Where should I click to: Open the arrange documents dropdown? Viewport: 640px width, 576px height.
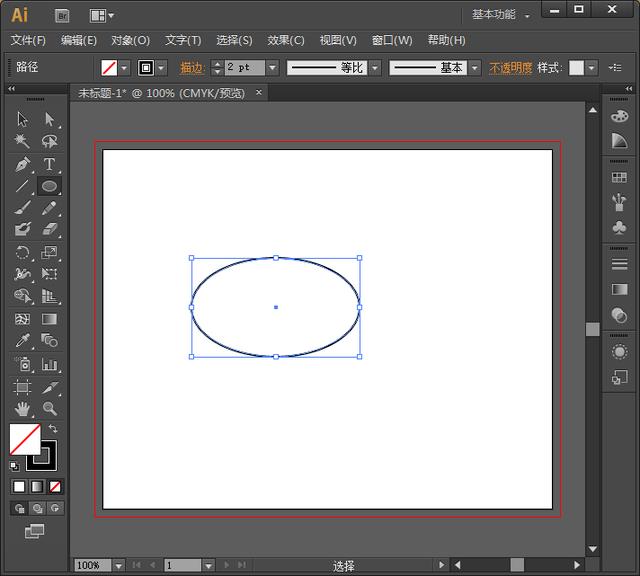[x=102, y=16]
